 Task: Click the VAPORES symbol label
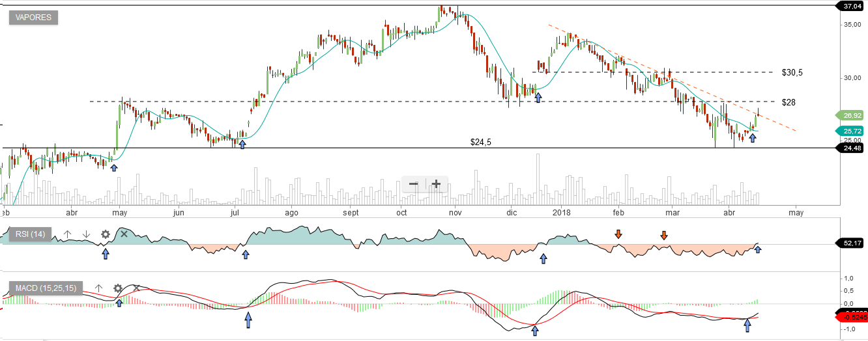34,18
